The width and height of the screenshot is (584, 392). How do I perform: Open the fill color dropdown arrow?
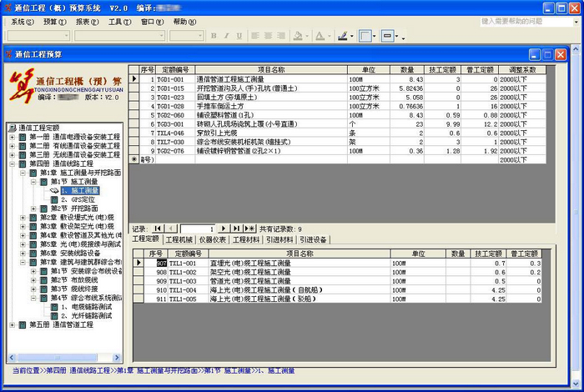pyautogui.click(x=307, y=36)
